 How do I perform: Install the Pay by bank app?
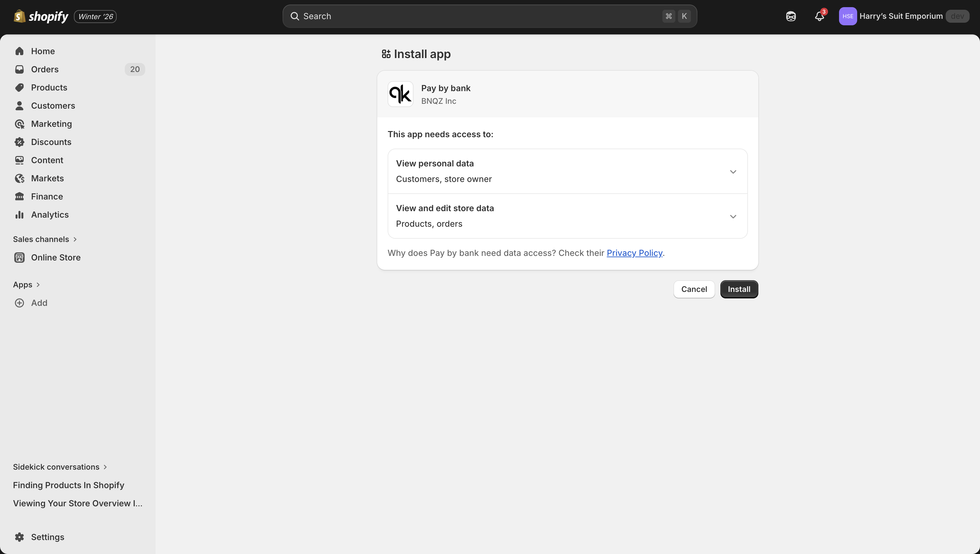pos(739,289)
